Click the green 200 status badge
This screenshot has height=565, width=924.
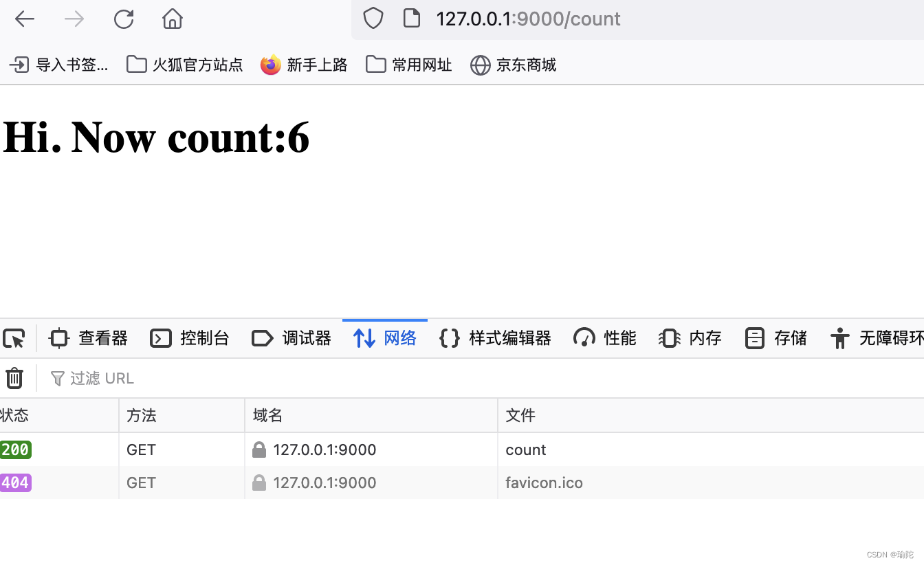click(x=15, y=450)
